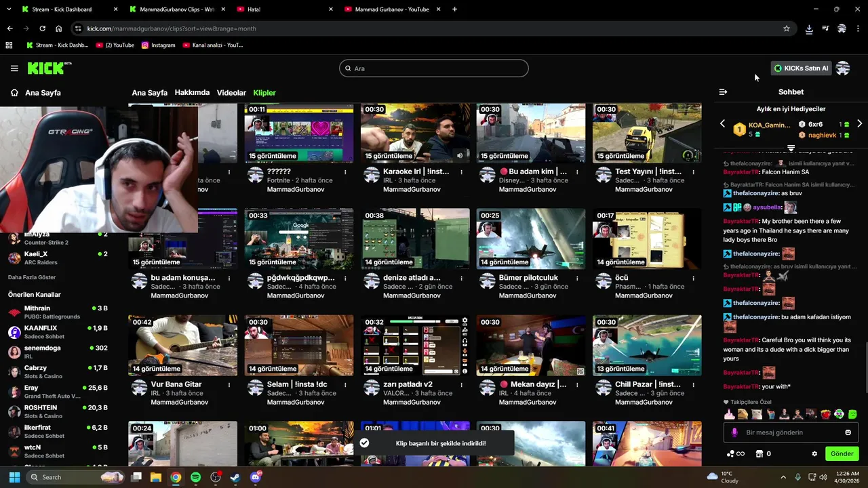The width and height of the screenshot is (868, 488).
Task: Send the green square face emote
Action: click(x=852, y=415)
